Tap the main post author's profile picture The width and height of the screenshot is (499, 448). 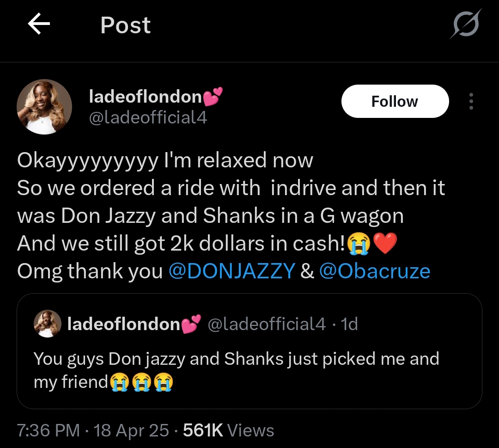(44, 107)
